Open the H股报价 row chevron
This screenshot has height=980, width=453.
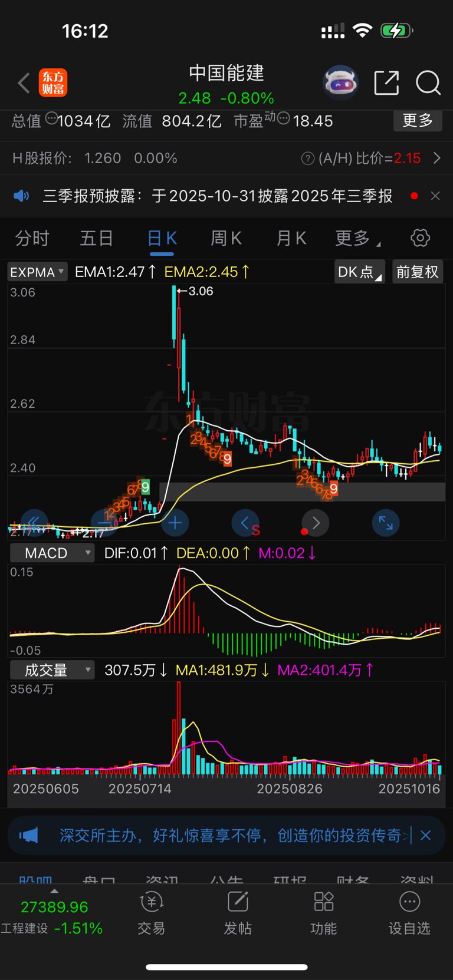click(x=437, y=158)
